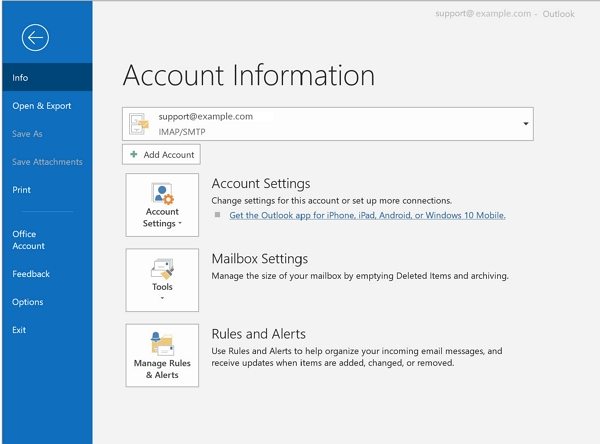Open the dropdown arrow under Account Settings label

(181, 224)
